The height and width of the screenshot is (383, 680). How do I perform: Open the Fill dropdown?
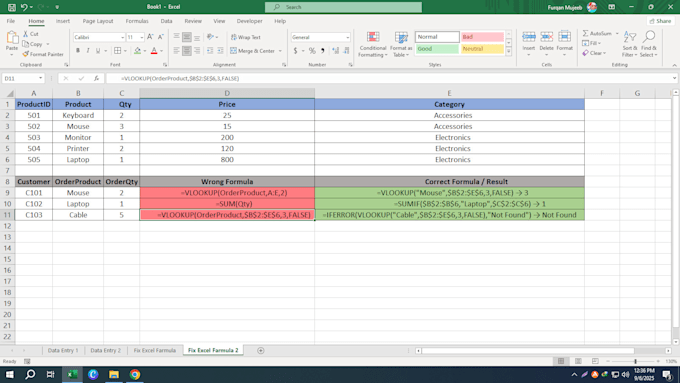[x=593, y=43]
